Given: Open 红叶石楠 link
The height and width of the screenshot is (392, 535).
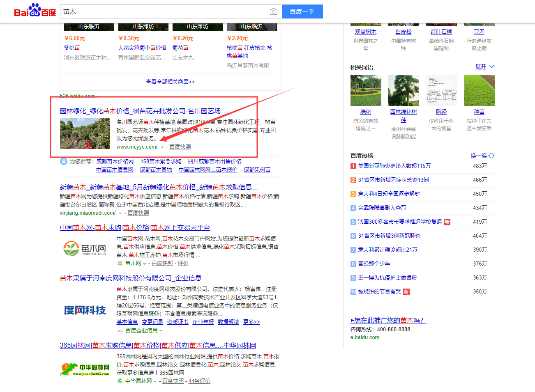Looking at the screenshot, I should [441, 32].
